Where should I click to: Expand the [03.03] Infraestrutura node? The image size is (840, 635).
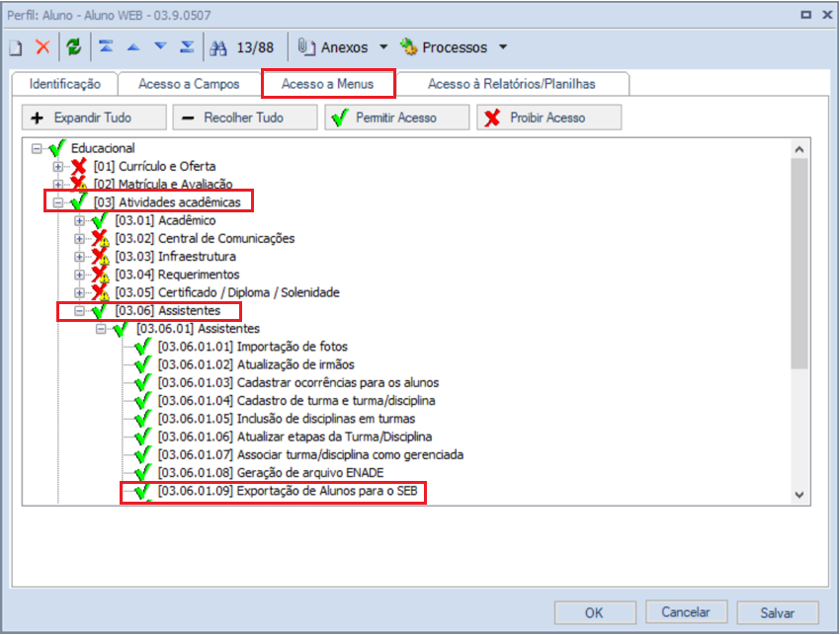79,257
